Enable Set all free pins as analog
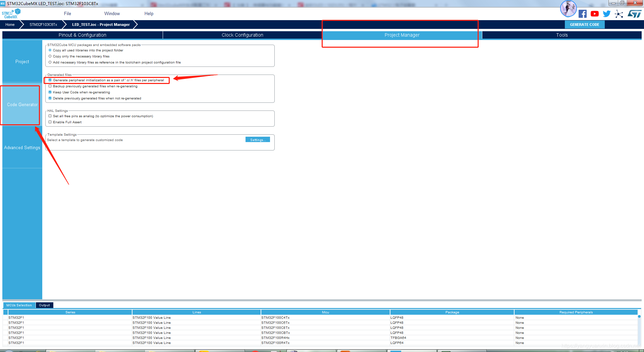Image resolution: width=644 pixels, height=352 pixels. pos(50,116)
